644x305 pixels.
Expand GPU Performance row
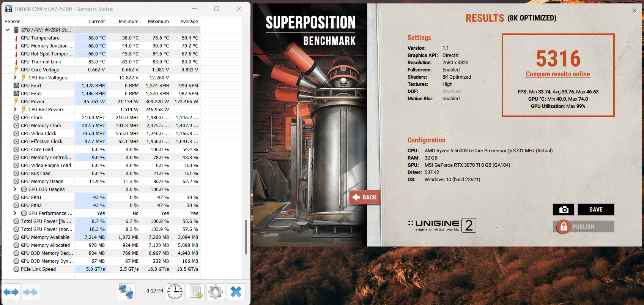[15, 213]
